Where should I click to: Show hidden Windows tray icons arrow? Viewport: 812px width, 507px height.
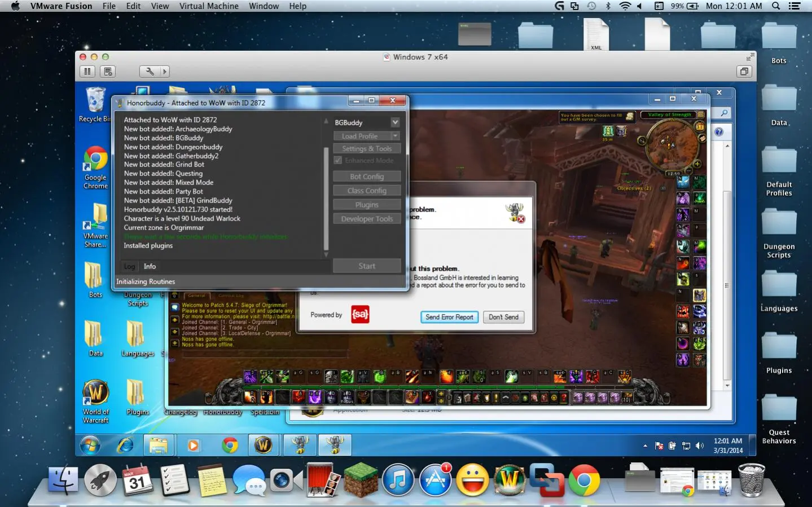click(x=645, y=446)
